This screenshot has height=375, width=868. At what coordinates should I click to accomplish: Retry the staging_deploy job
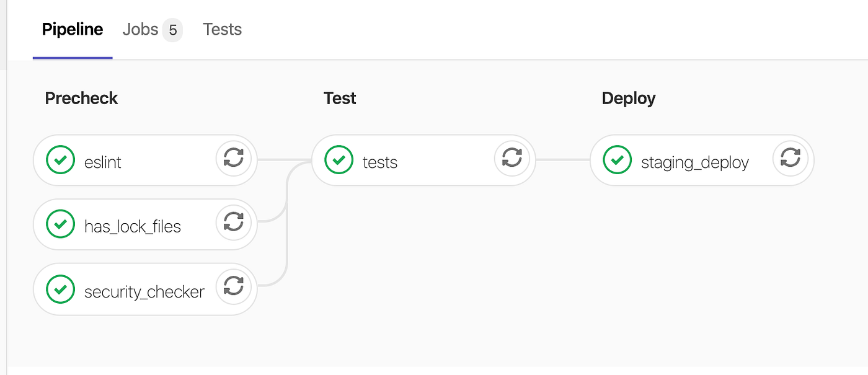pyautogui.click(x=790, y=159)
